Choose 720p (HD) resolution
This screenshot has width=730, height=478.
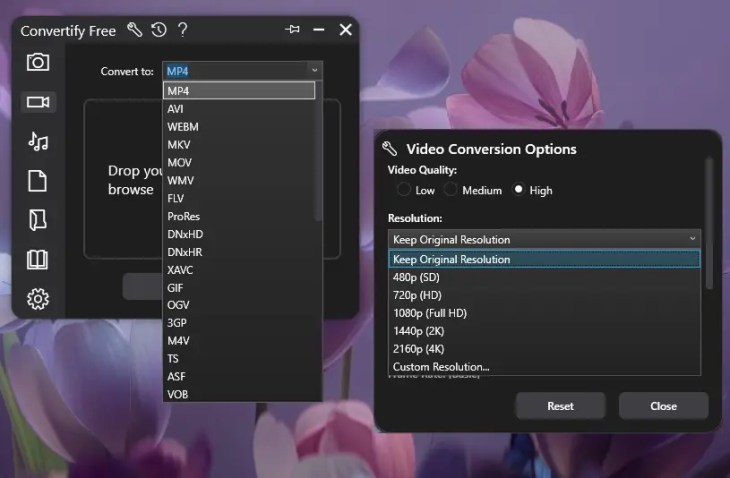coord(544,295)
